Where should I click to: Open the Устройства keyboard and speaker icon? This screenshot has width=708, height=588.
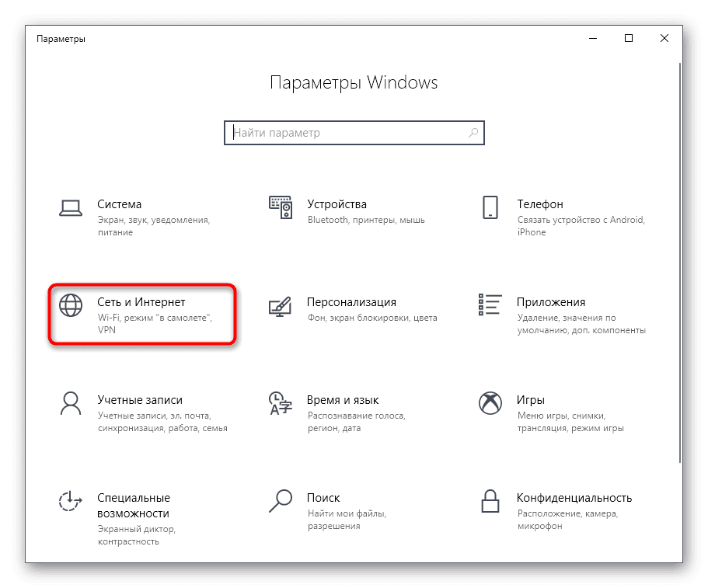click(281, 207)
